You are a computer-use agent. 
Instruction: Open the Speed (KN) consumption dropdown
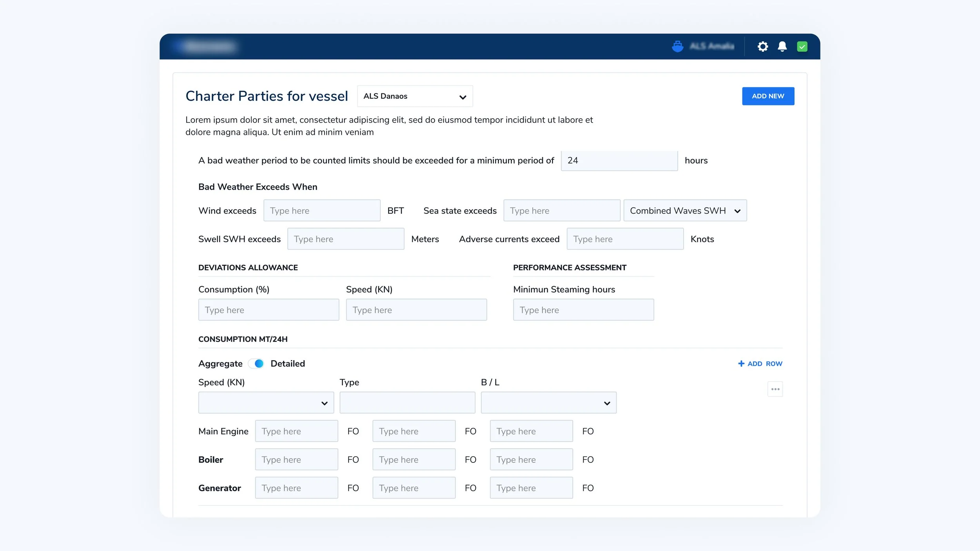(266, 403)
